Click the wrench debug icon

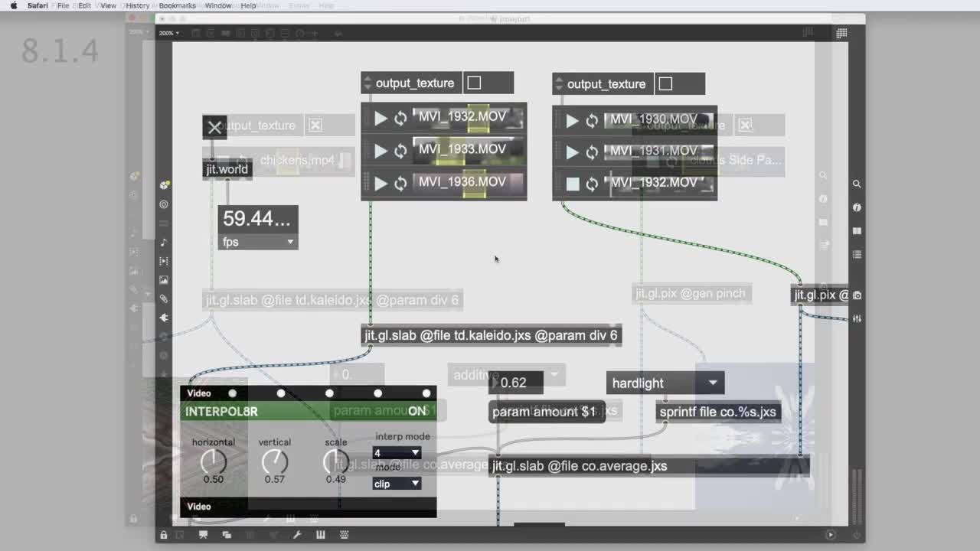tap(297, 535)
